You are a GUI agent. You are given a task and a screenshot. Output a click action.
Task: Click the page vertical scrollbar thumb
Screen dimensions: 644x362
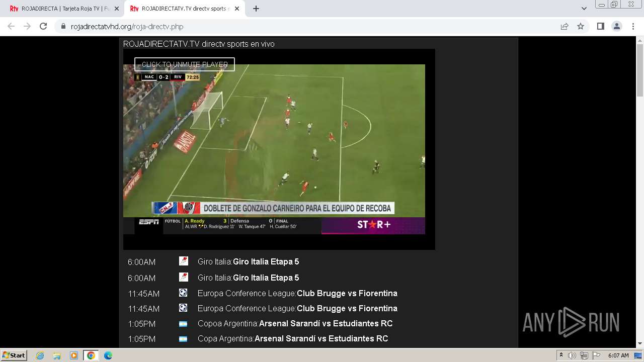coord(640,70)
